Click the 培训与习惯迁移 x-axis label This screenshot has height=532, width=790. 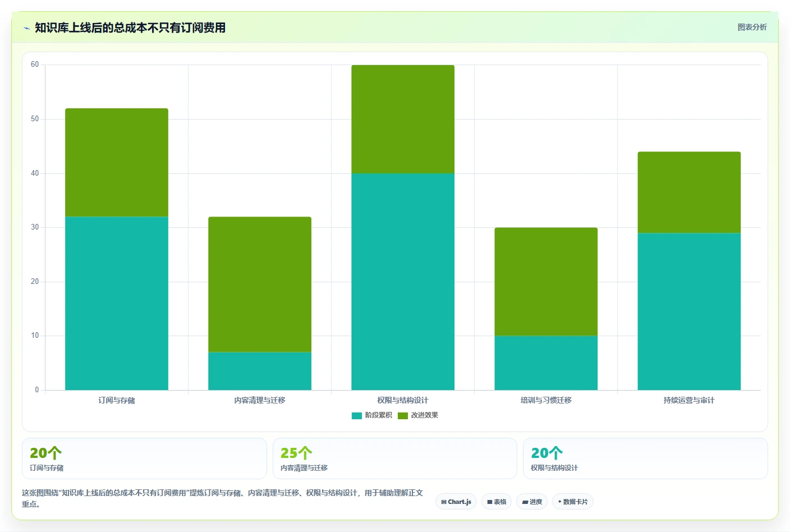tap(546, 400)
